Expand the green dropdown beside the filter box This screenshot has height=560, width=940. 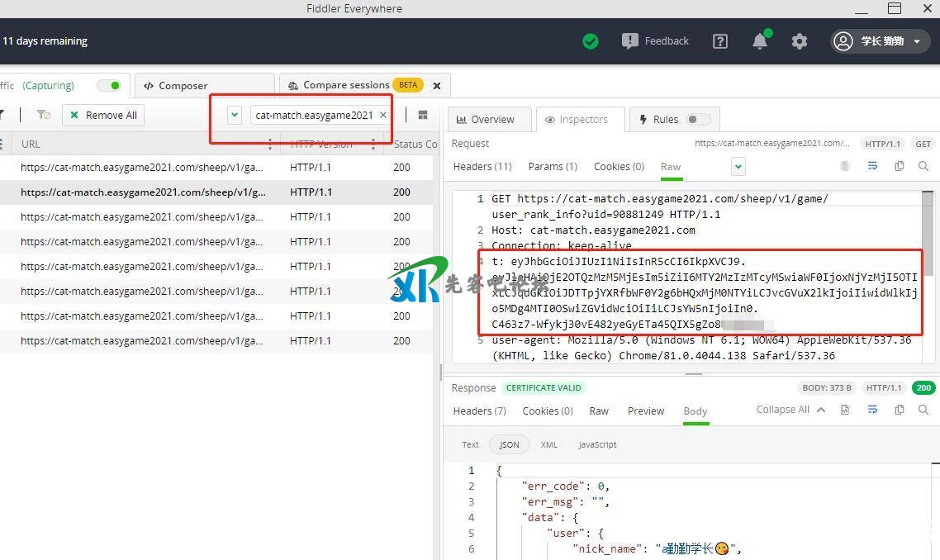click(x=235, y=115)
